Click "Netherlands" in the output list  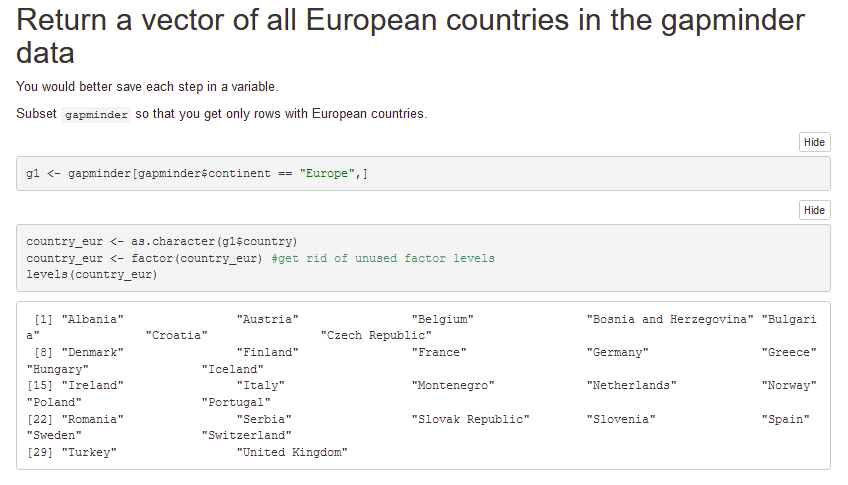(x=631, y=386)
